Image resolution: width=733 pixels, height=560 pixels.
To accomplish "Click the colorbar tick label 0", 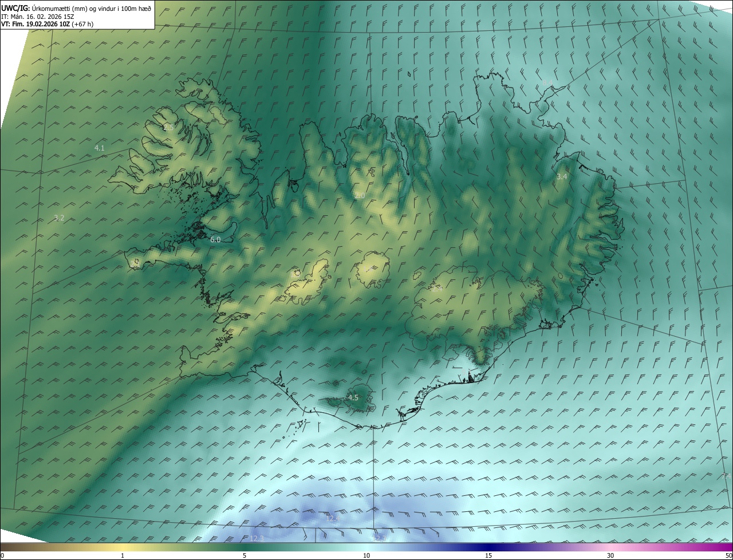I will tap(2, 555).
